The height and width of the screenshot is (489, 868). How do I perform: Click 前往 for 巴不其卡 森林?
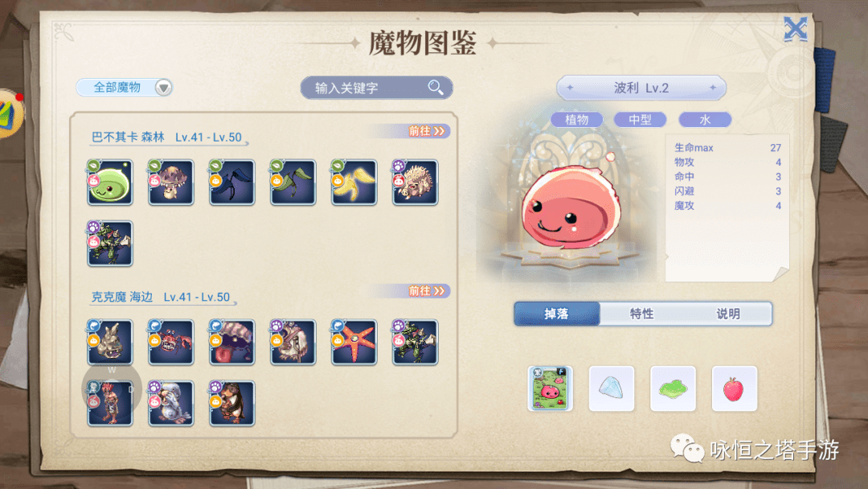pyautogui.click(x=426, y=131)
